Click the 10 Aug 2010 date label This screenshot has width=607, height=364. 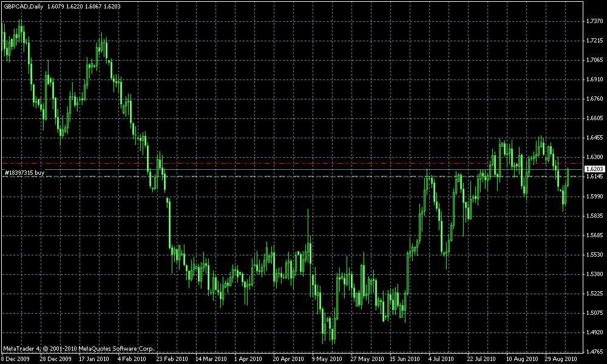click(x=522, y=359)
